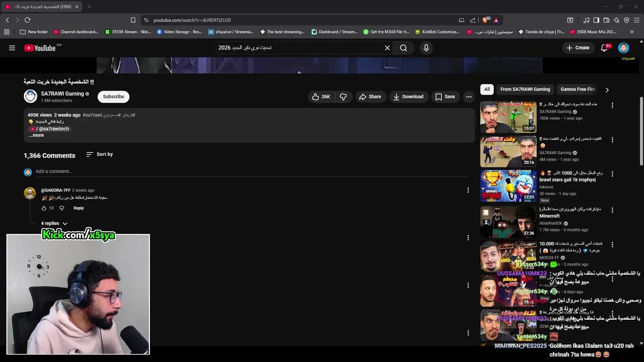Image resolution: width=644 pixels, height=362 pixels.
Task: Open the VPN shield icon
Action: coord(626,20)
